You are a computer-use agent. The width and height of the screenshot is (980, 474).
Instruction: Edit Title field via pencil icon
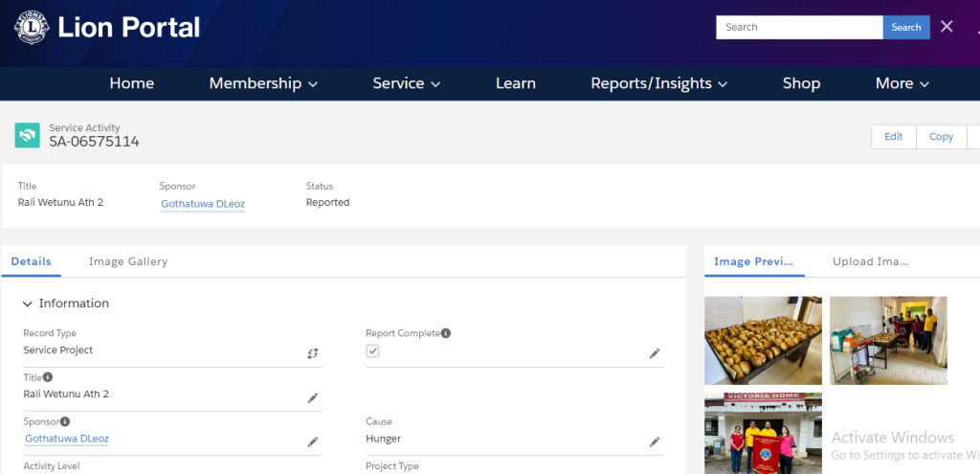(x=313, y=398)
